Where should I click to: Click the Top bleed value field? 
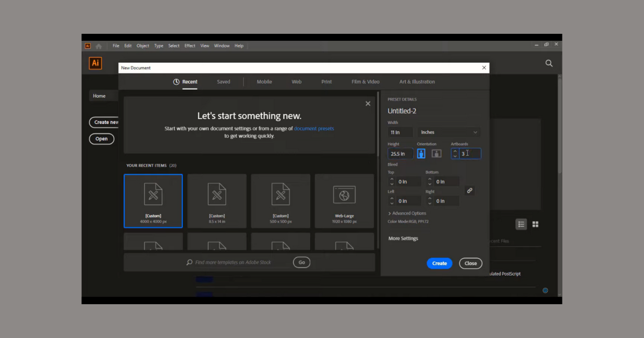tap(409, 182)
